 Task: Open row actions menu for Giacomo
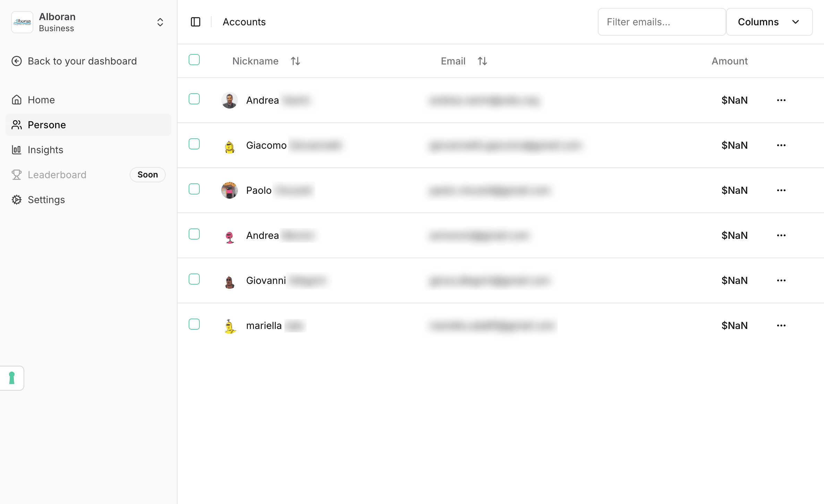(x=781, y=145)
